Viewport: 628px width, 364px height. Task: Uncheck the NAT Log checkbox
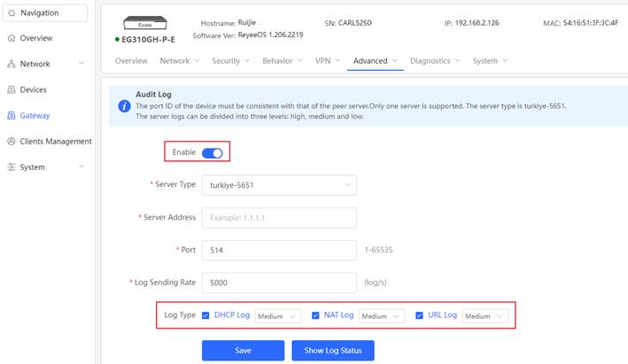pos(315,315)
